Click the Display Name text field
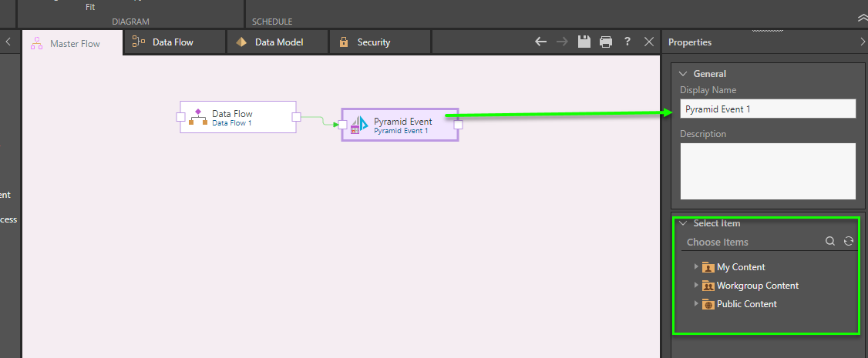Screen dimensions: 868x358 [767, 109]
